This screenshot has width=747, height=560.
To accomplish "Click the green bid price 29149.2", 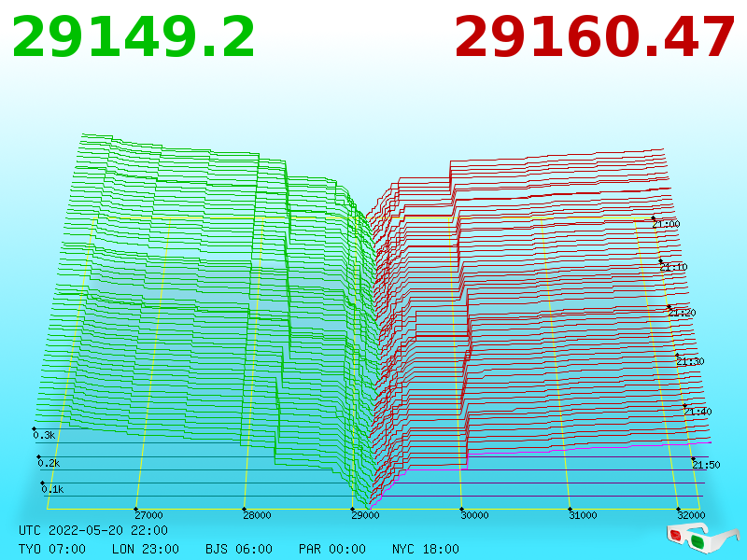I will coord(134,37).
